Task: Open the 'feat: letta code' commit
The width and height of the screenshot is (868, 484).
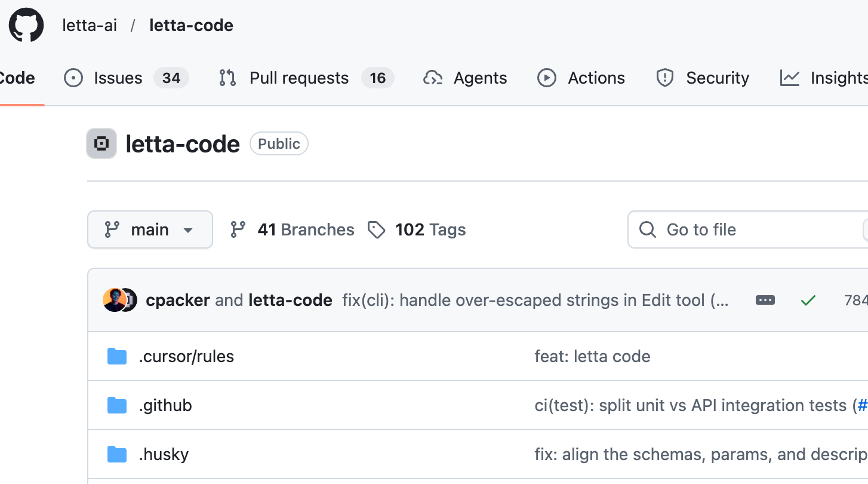Action: tap(592, 356)
